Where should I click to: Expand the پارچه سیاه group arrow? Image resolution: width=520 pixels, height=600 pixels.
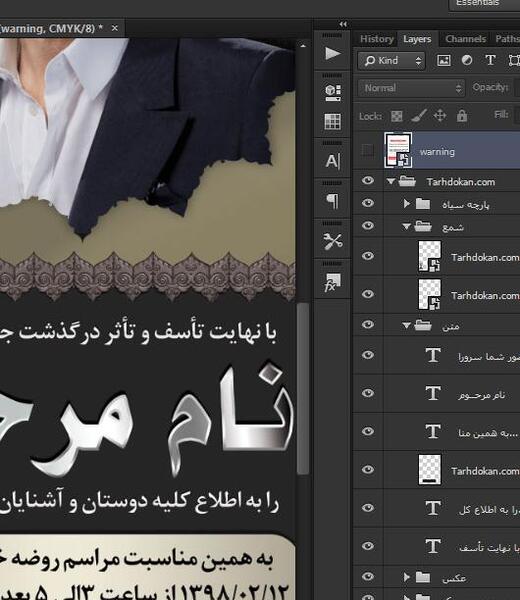click(407, 203)
